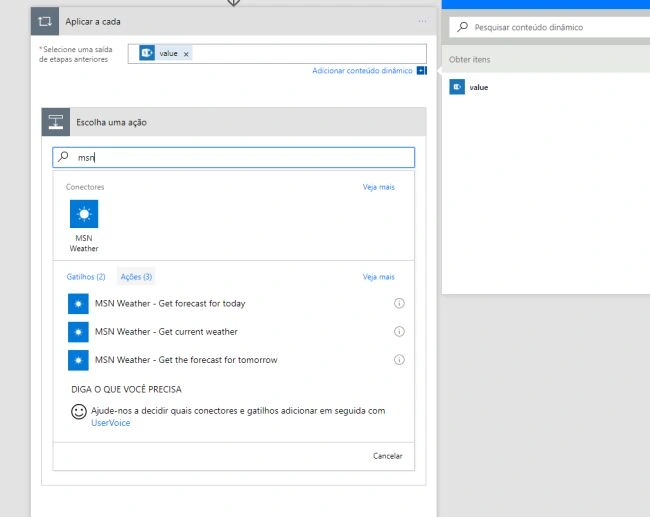Show info for Get forecast for today
650x517 pixels.
[x=399, y=303]
